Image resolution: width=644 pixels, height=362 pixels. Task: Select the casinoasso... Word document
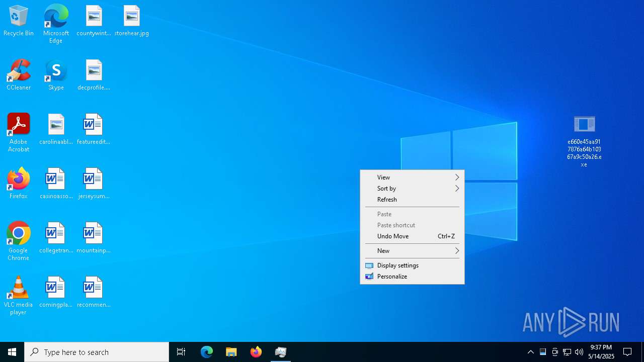(x=56, y=184)
